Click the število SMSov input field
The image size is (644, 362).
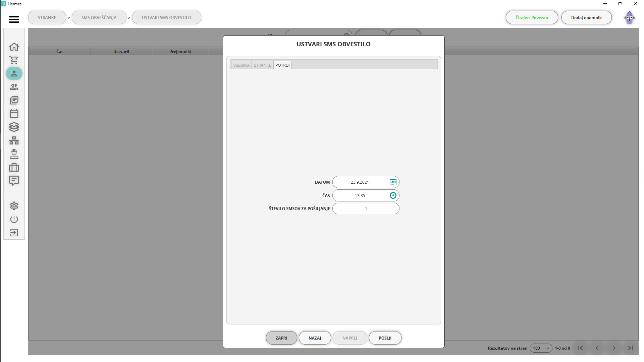(x=366, y=208)
